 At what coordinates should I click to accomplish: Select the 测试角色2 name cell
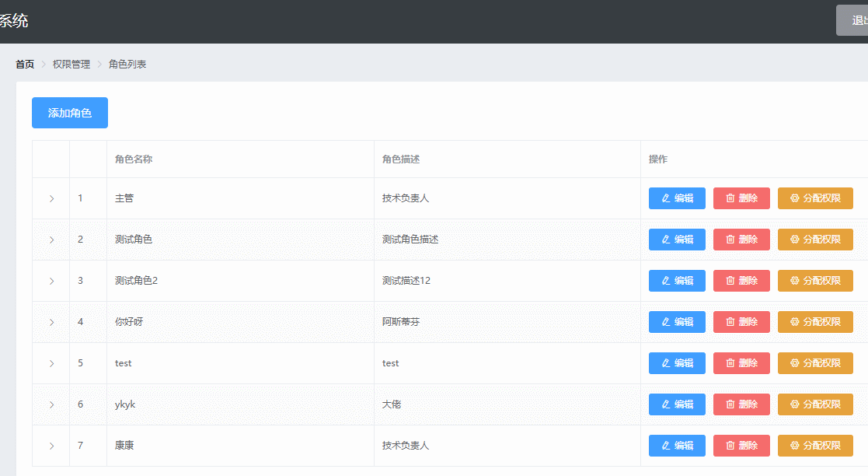click(240, 281)
